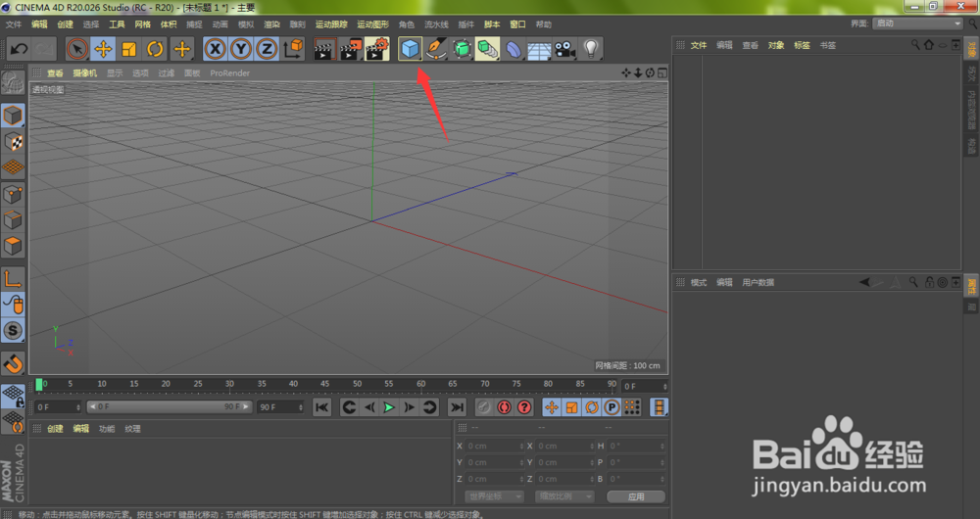This screenshot has height=519, width=980.
Task: Open Edit Render Settings icon
Action: (x=377, y=49)
